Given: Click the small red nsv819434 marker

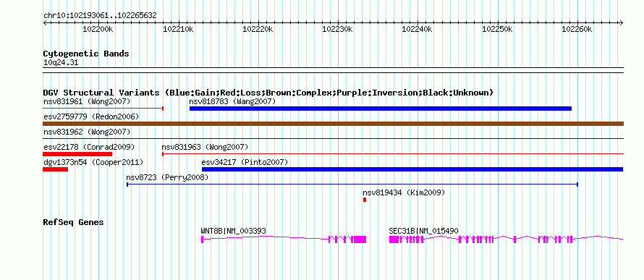Looking at the screenshot, I should [364, 200].
